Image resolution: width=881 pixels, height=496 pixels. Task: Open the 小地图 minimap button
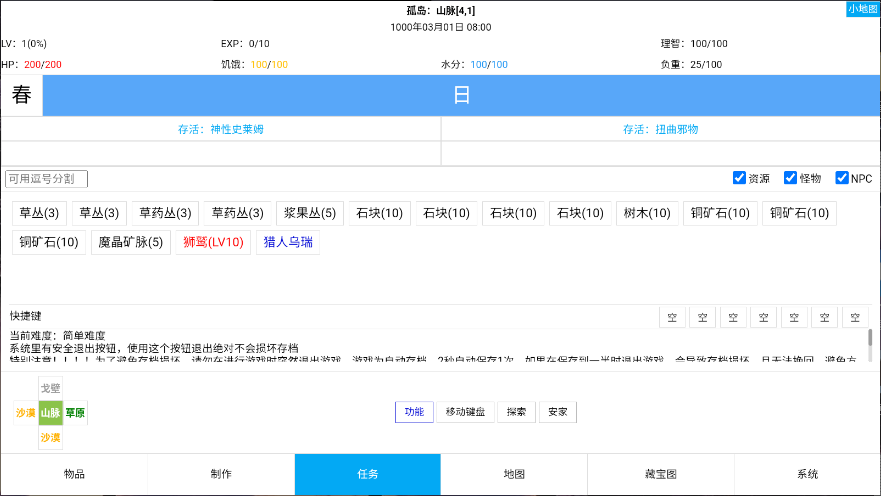pos(862,9)
